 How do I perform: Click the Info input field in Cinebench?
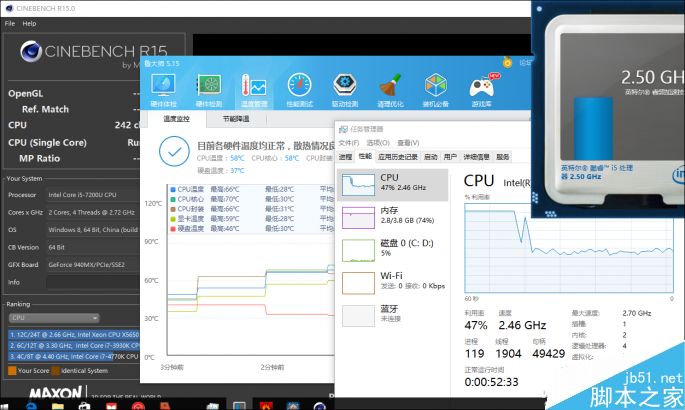point(93,283)
